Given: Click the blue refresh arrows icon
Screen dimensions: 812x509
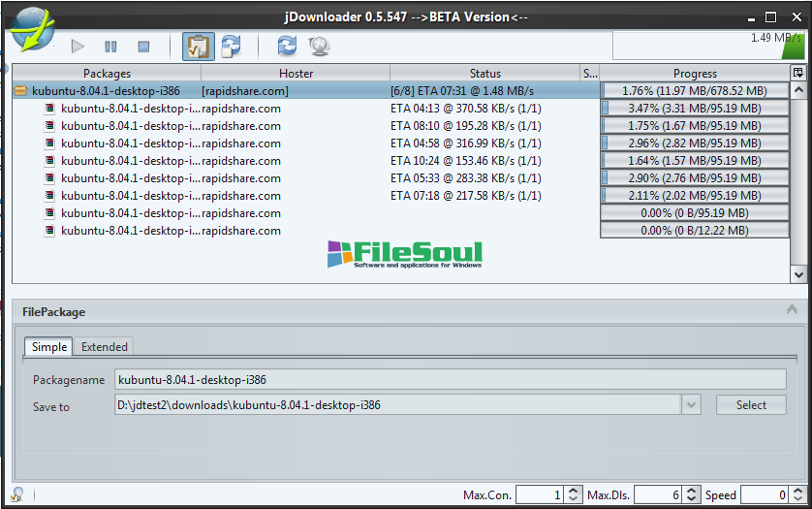Looking at the screenshot, I should 287,46.
